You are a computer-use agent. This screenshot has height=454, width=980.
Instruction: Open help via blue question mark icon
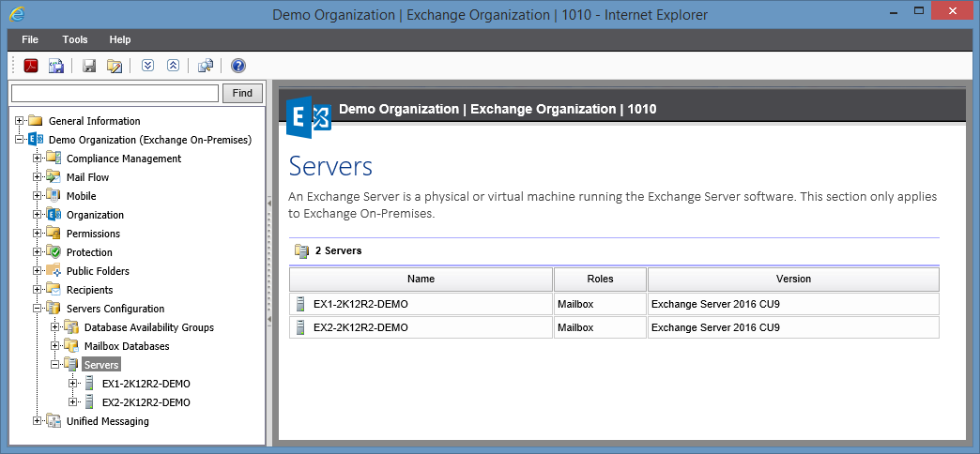tap(238, 66)
